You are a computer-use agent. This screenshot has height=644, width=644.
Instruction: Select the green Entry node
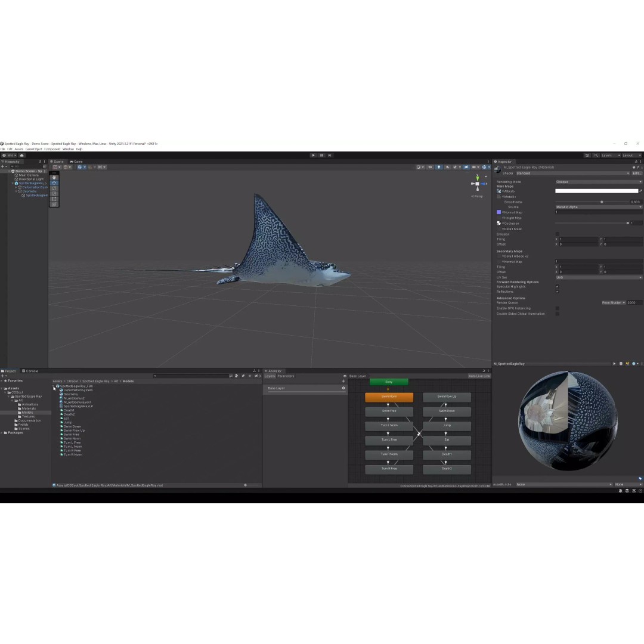click(389, 382)
